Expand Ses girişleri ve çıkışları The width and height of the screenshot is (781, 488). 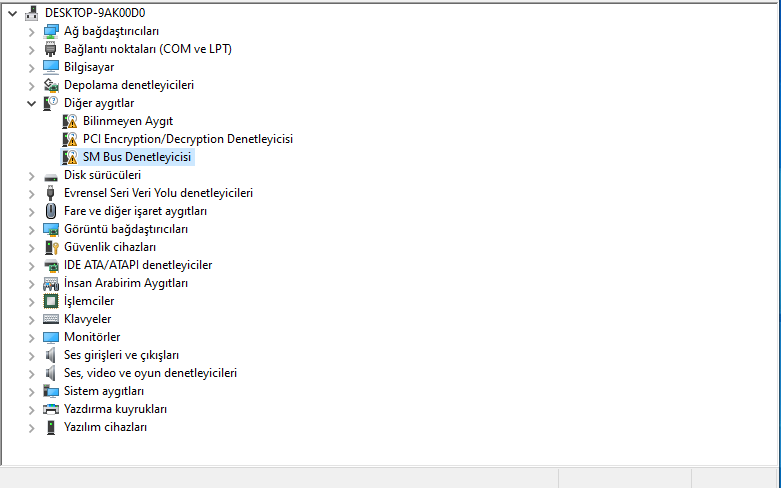click(x=31, y=356)
